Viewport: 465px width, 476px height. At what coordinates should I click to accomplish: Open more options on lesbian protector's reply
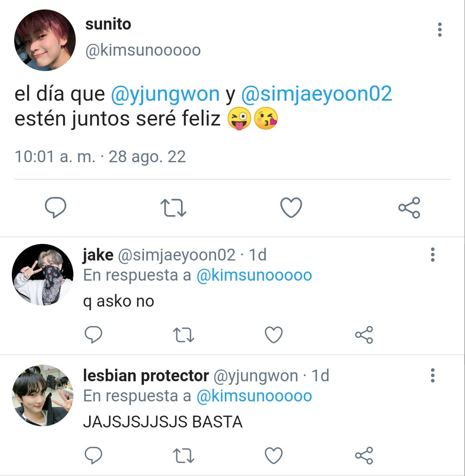[x=433, y=376]
